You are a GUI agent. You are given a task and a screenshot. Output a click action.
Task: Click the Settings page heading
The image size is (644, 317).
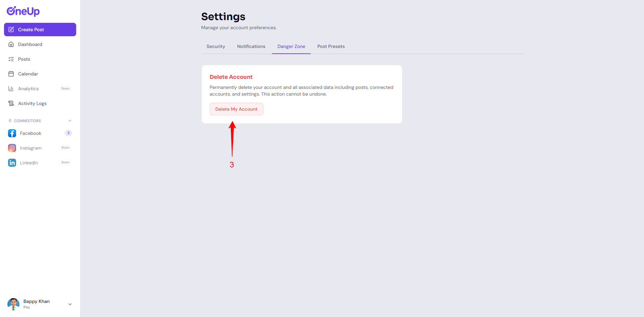[x=223, y=16]
